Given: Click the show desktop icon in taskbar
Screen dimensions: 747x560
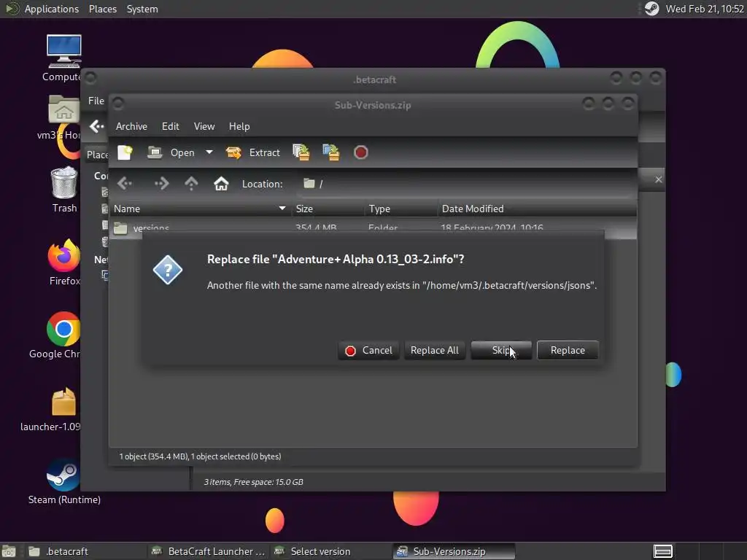Looking at the screenshot, I should 9,551.
